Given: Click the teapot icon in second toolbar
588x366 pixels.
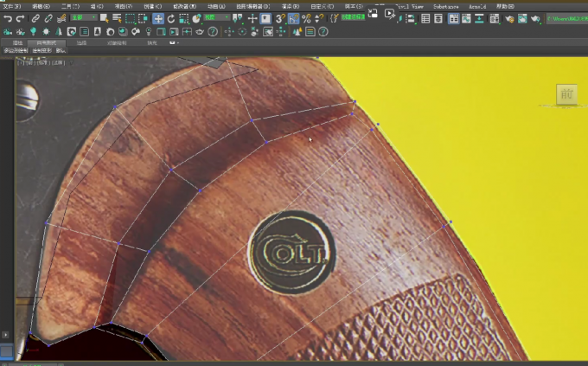Looking at the screenshot, I should coord(200,32).
